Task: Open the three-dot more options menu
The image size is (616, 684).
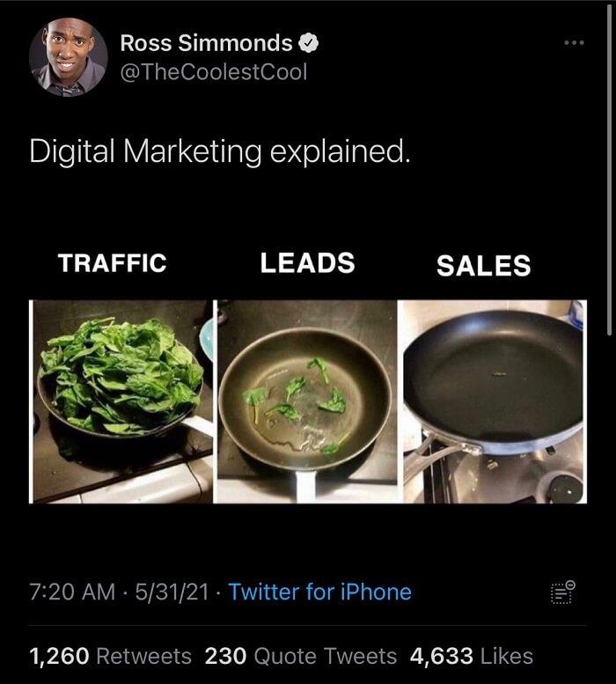Action: 574,43
